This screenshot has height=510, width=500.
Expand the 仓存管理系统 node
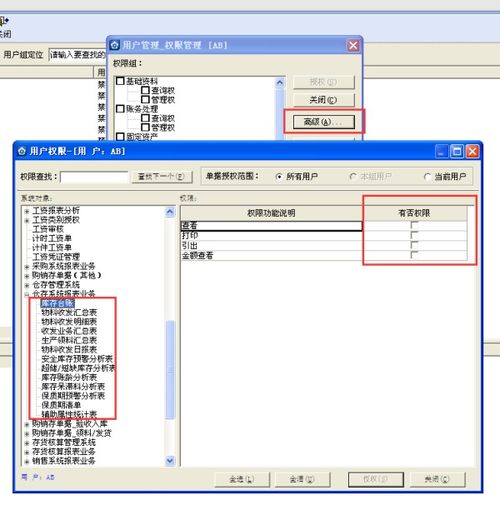[27, 286]
